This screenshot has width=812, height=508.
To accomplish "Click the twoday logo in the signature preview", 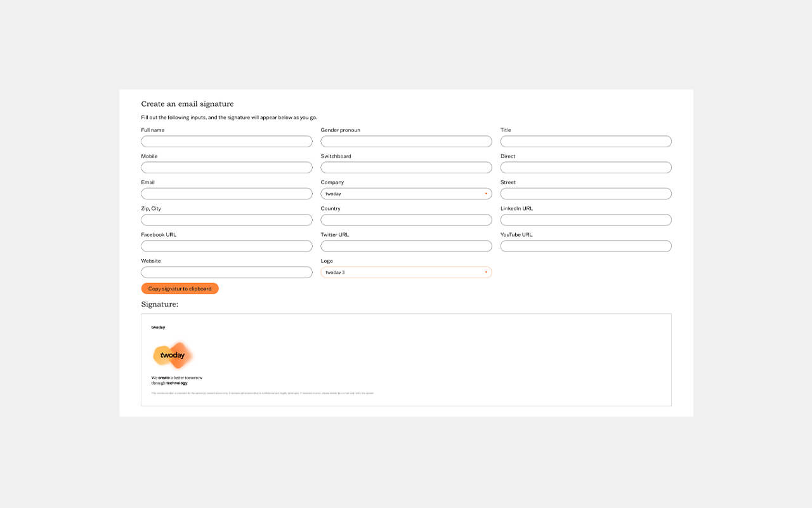I will [172, 354].
